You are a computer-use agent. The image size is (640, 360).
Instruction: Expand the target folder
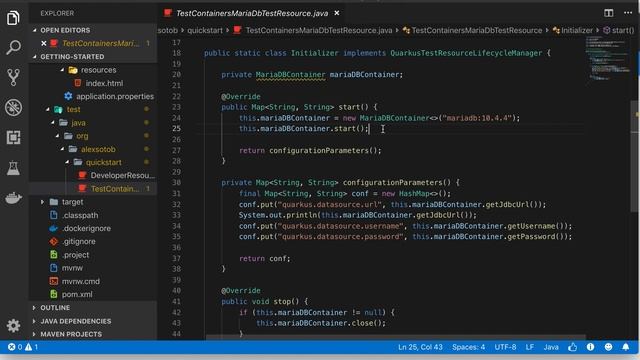coord(42,202)
